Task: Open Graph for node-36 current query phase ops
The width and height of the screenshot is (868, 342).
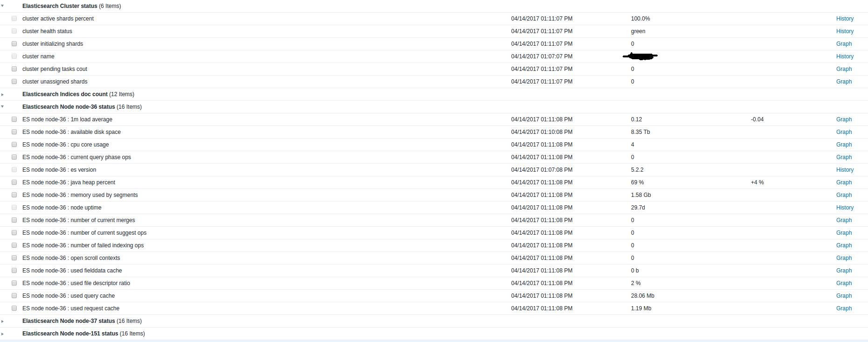Action: 844,157
